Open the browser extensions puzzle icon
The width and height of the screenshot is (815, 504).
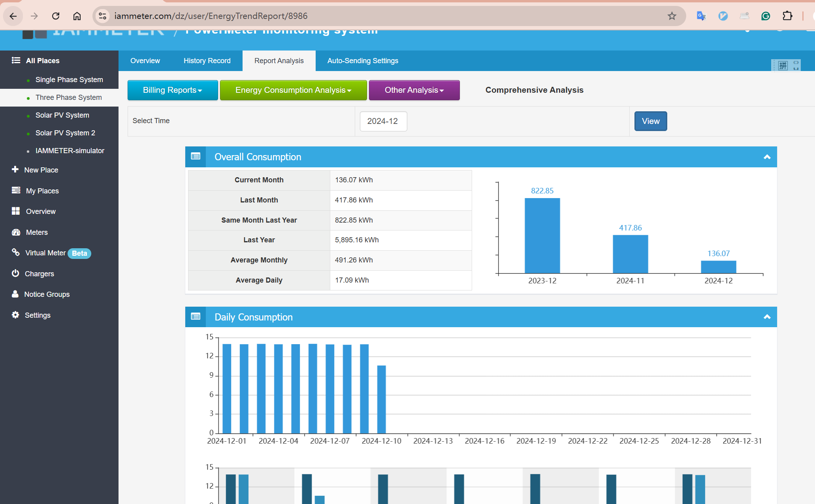787,16
